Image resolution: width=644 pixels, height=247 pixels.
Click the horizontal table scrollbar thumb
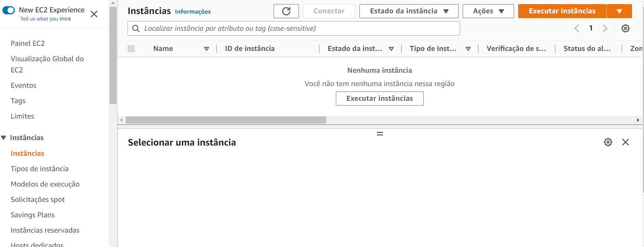click(226, 120)
